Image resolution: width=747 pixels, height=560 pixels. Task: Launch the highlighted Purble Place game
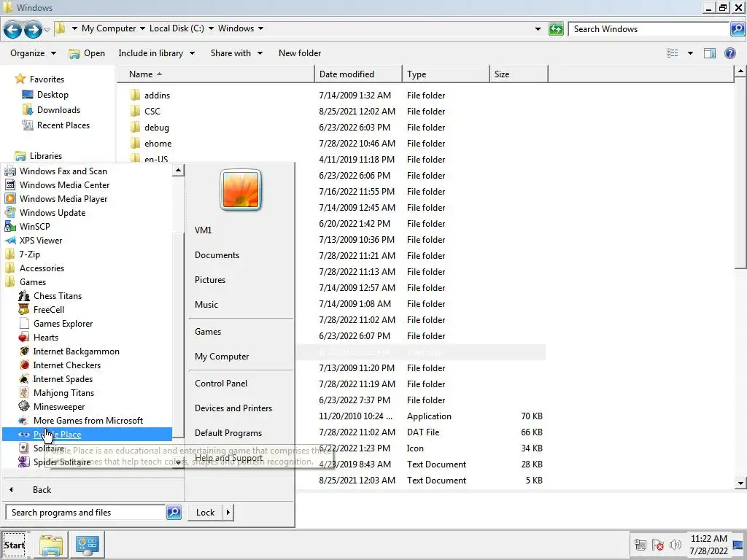[87, 434]
